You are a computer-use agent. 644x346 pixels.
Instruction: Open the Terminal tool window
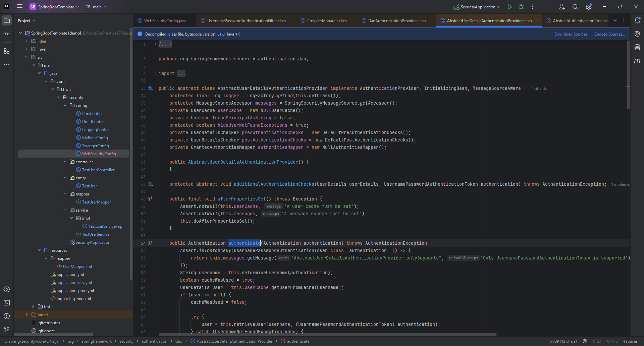(7, 303)
